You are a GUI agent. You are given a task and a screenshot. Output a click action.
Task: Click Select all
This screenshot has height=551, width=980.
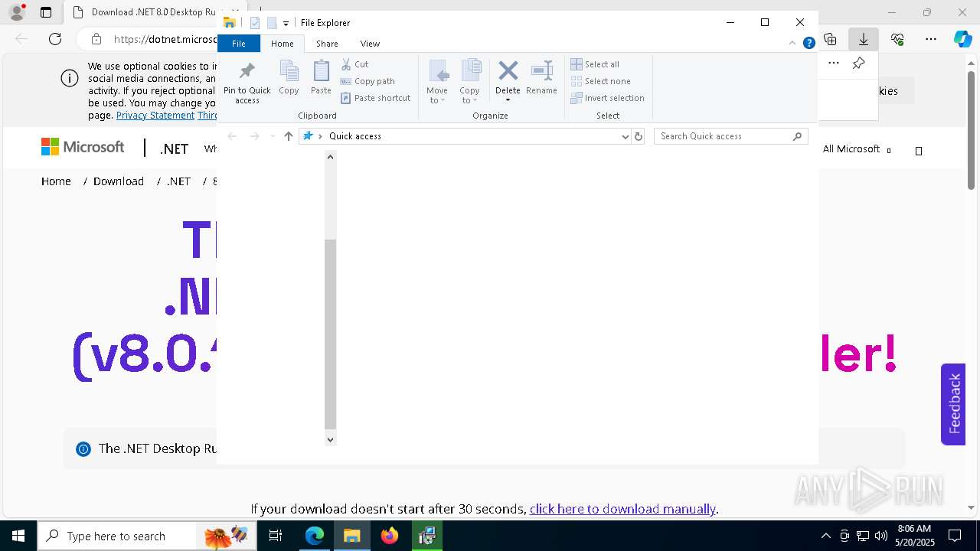[595, 64]
